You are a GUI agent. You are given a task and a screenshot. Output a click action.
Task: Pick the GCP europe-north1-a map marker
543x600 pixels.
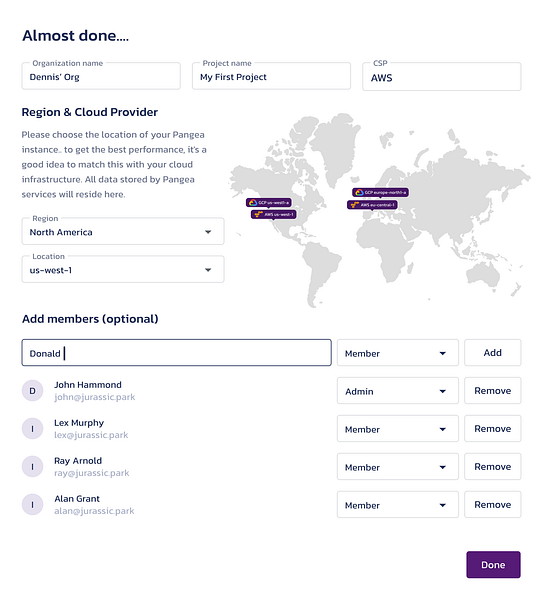380,192
